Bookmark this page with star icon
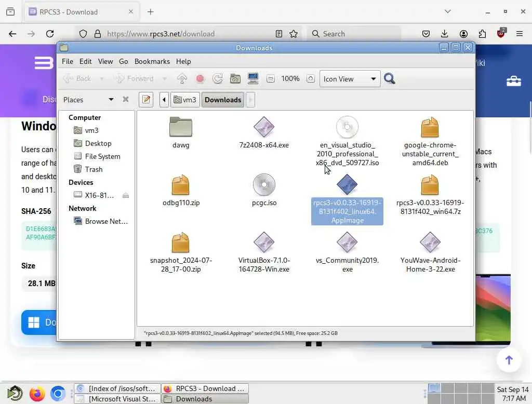 pyautogui.click(x=294, y=34)
